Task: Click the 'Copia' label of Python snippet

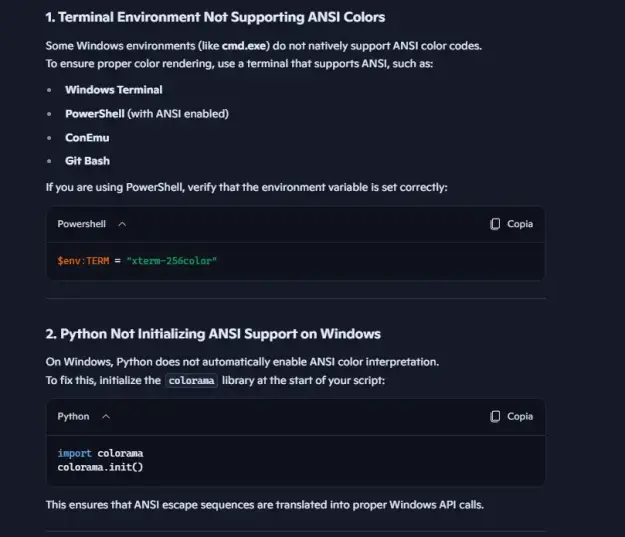Action: coord(520,416)
